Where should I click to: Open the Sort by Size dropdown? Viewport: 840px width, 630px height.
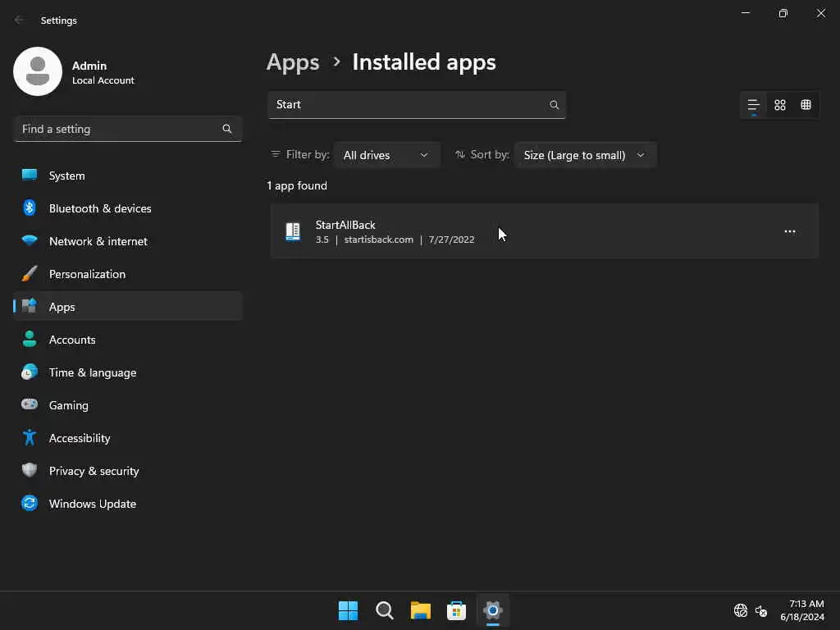coord(584,155)
